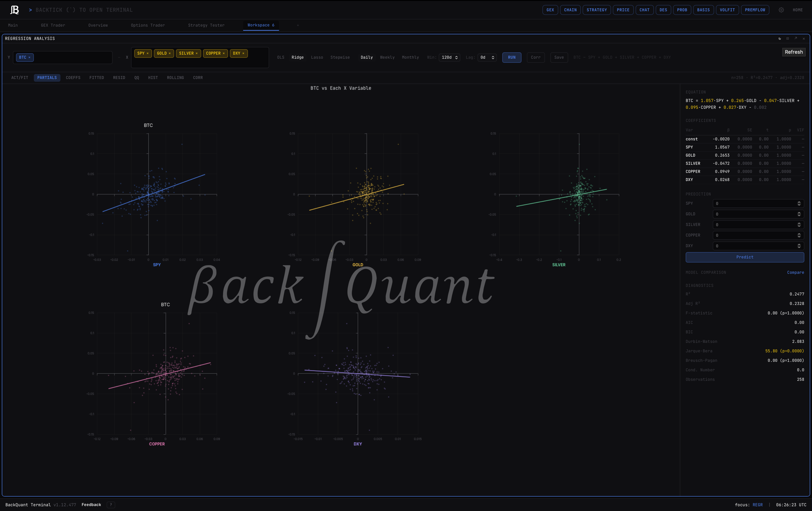Maximize the Regression Analysis panel
The image size is (812, 511).
point(788,38)
